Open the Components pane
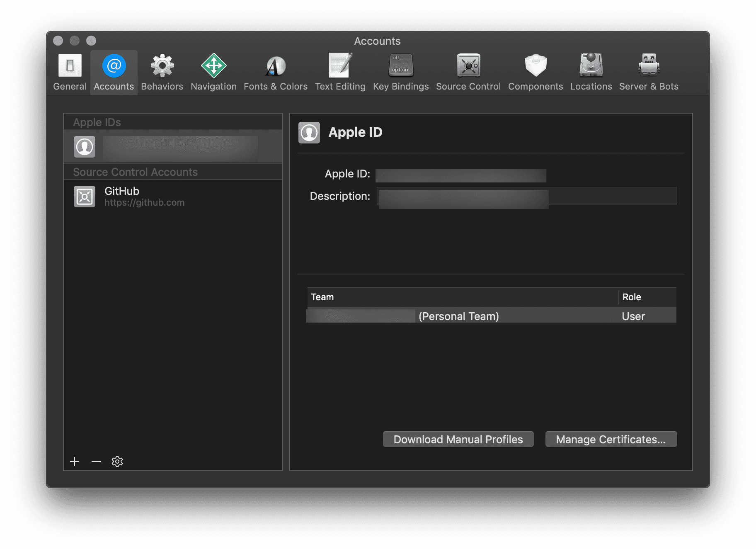 tap(535, 72)
